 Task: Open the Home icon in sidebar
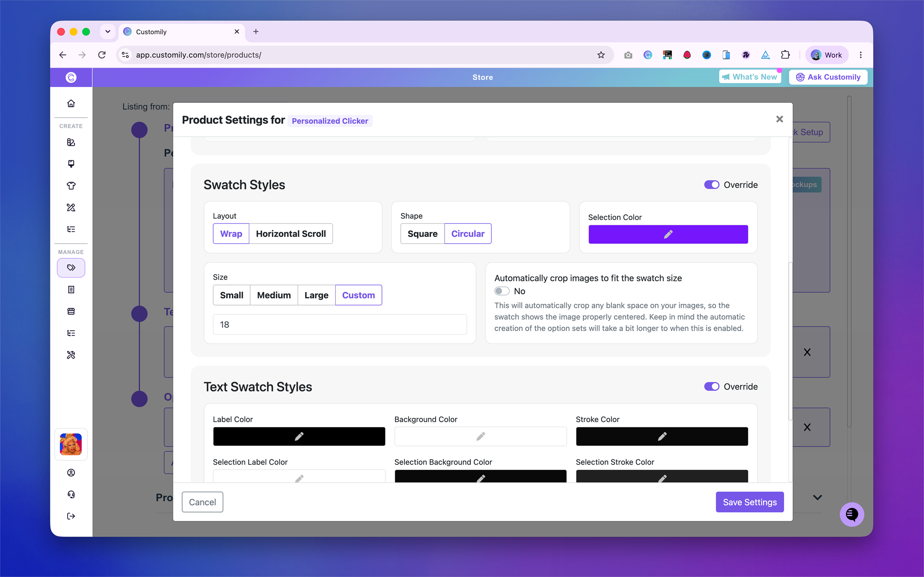coord(71,103)
